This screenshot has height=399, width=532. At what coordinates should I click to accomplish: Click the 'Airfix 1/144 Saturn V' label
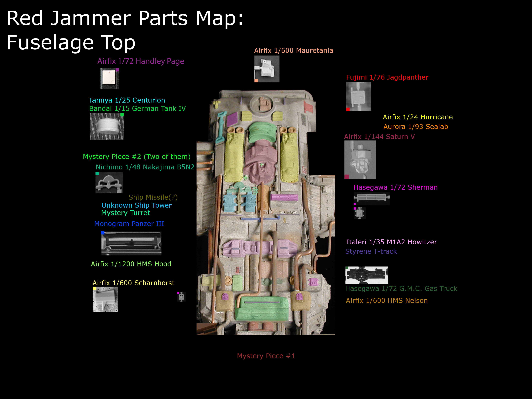point(379,137)
